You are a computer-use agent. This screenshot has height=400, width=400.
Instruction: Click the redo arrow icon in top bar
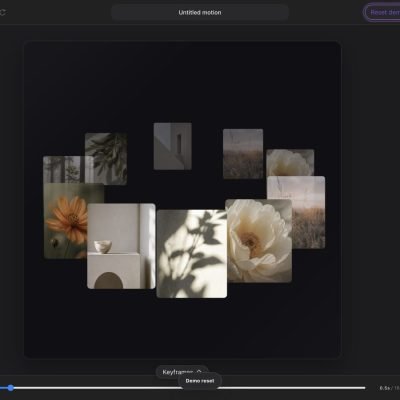click(x=2, y=12)
